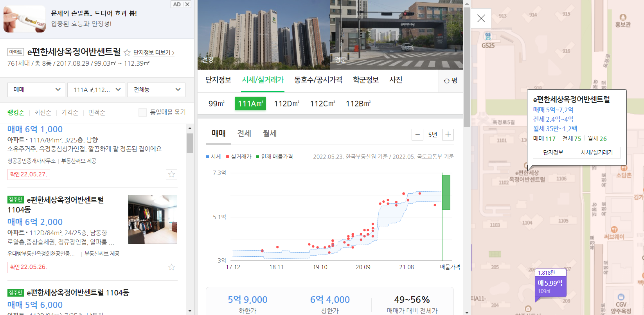Click detail panel vertical scrollbar
Viewport: 644px width, 315px height.
(467, 67)
